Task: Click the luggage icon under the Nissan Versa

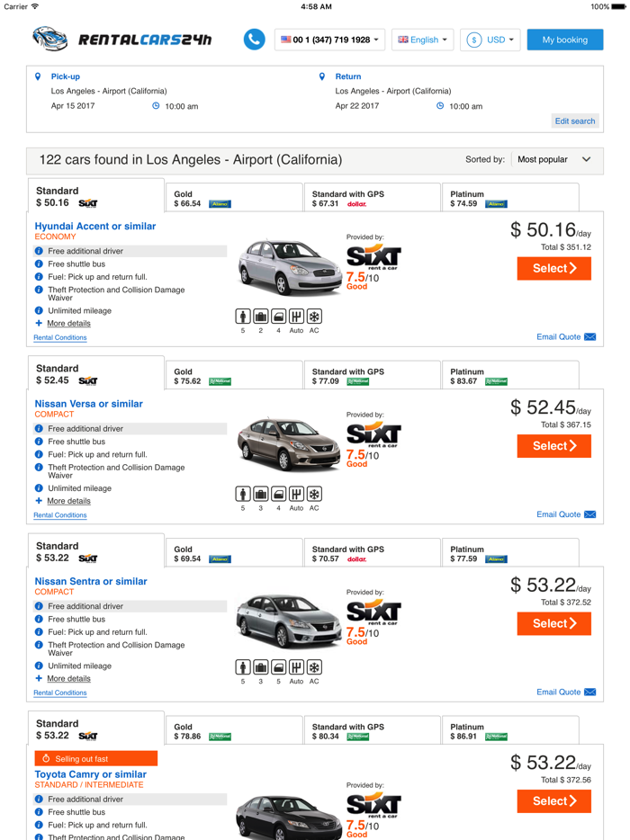Action: (260, 493)
